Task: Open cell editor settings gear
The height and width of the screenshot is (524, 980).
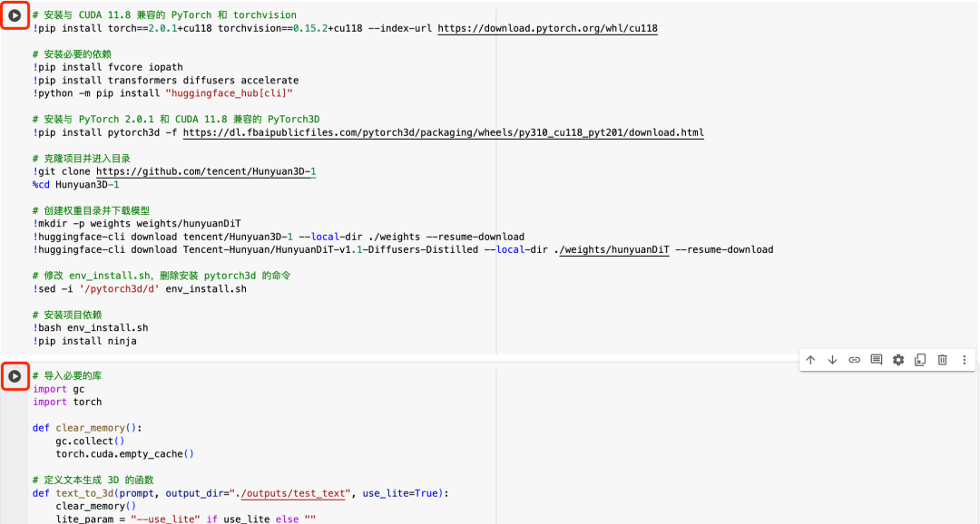Action: 898,360
